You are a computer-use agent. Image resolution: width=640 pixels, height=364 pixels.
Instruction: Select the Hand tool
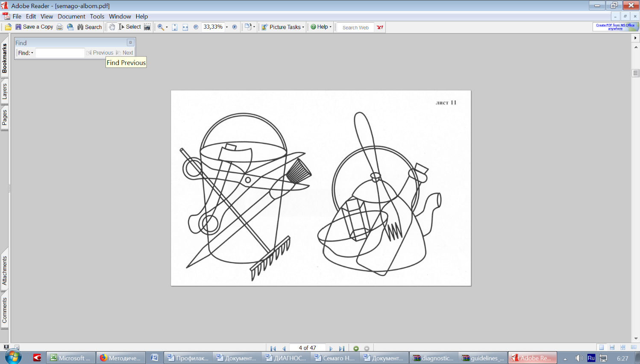(112, 27)
